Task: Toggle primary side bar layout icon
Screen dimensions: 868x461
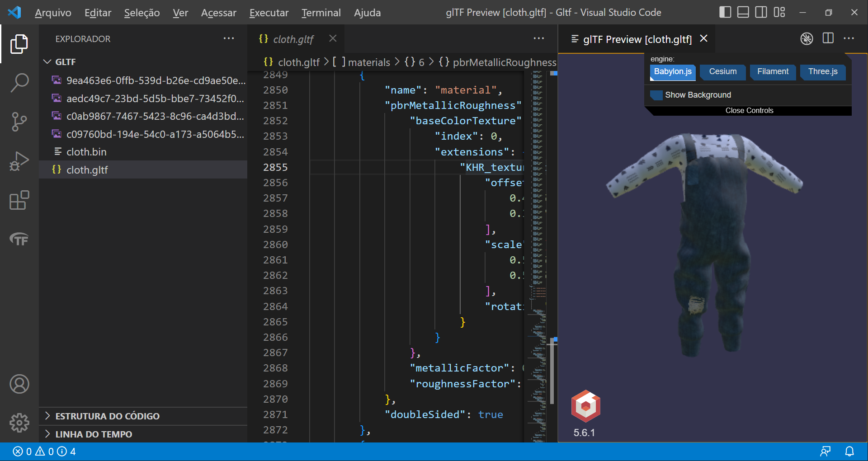Action: 725,12
